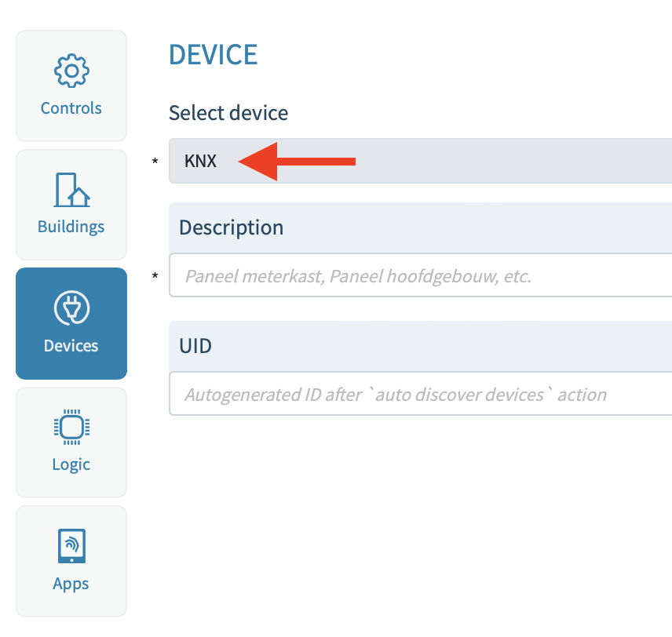Viewport: 672px width, 637px height.
Task: Click the UID section header
Action: 195,345
